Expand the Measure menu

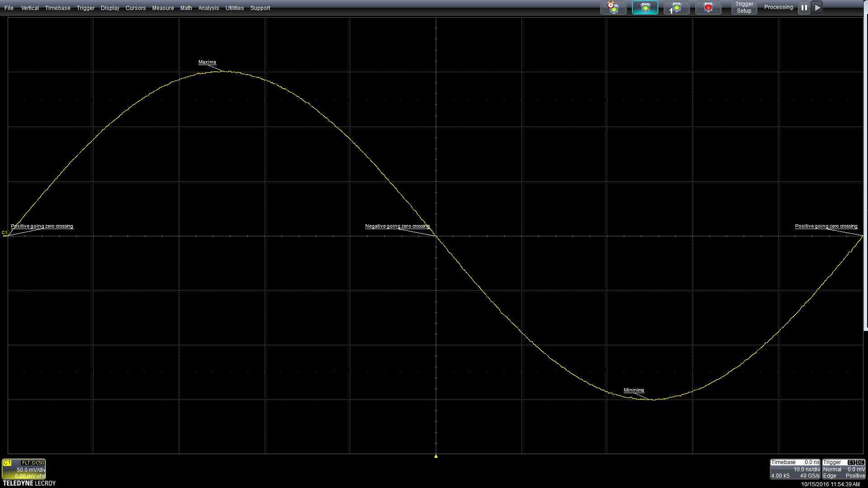tap(163, 8)
